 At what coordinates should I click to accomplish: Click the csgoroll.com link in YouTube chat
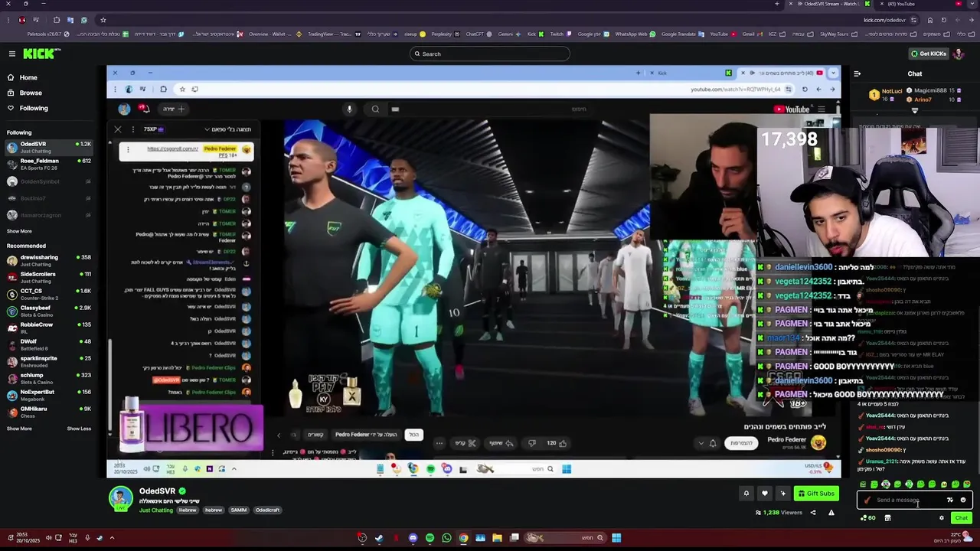point(172,149)
